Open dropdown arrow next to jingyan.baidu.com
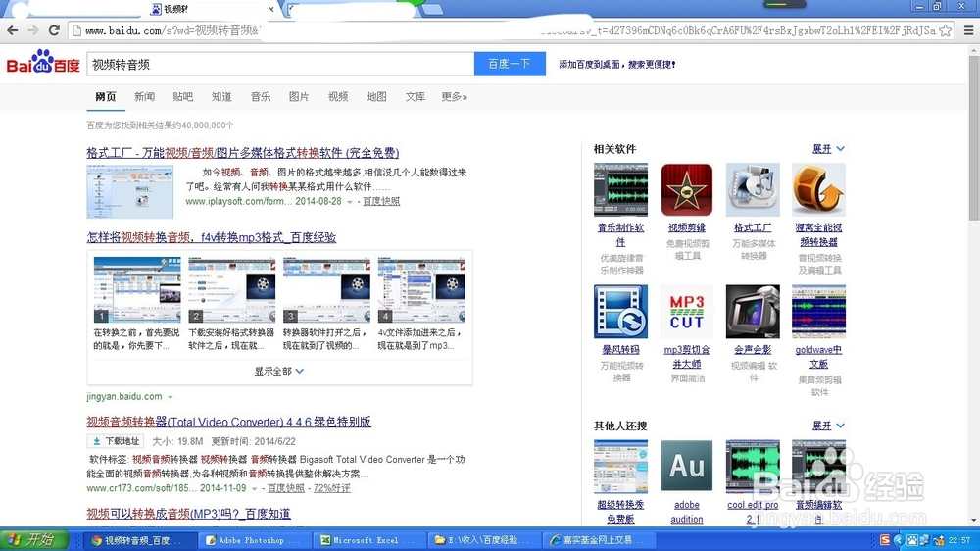Screen dimensions: 980x551 (x=170, y=397)
